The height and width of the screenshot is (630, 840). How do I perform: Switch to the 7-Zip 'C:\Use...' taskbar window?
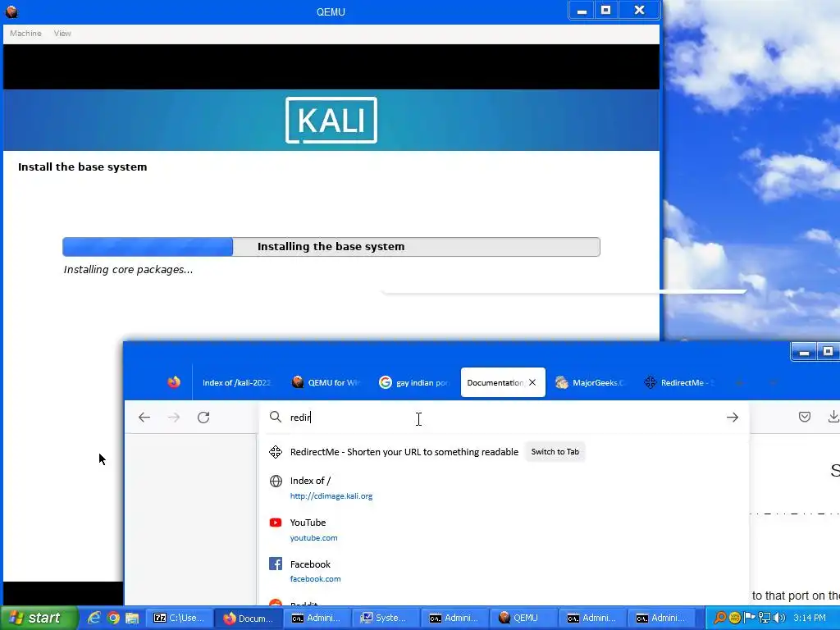coord(180,618)
